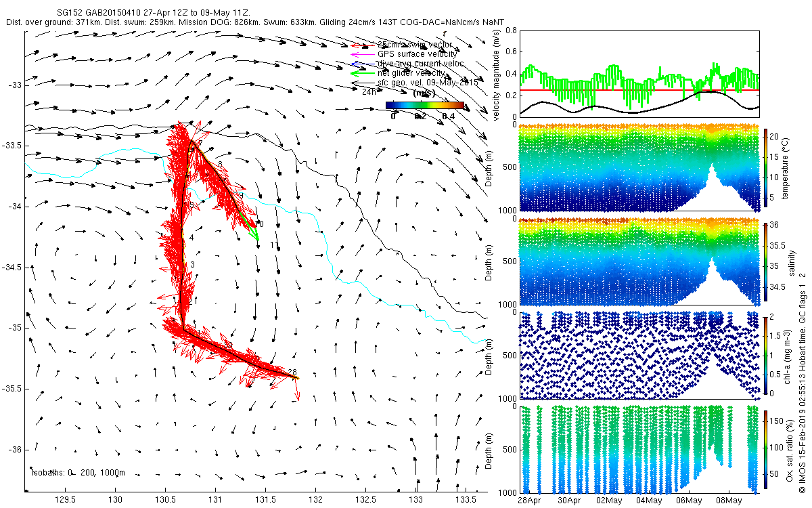Viewport: 812px width, 508px height.
Task: Click waypoint number 4 on glider track
Action: (x=191, y=238)
